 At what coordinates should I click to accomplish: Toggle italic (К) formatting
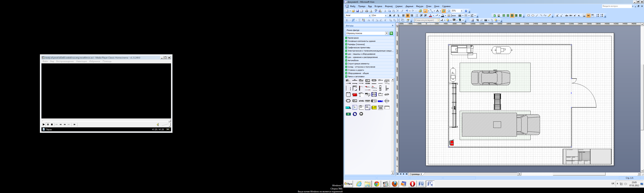coord(394,16)
